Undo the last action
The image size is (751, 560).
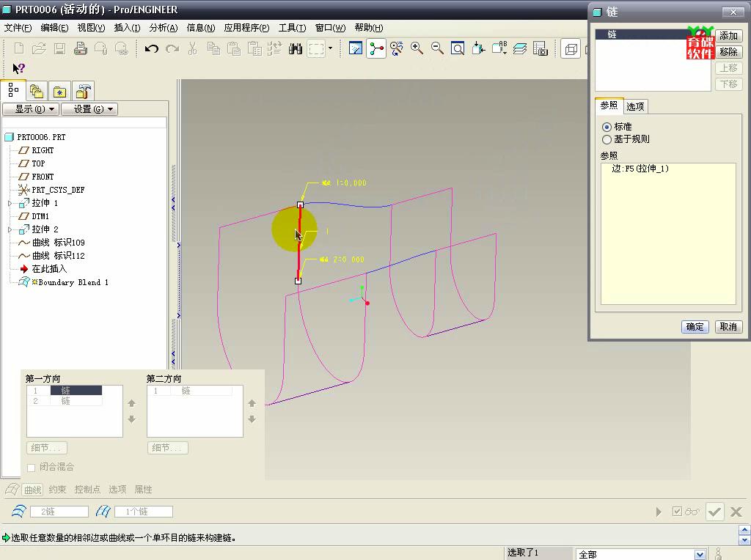[x=151, y=48]
